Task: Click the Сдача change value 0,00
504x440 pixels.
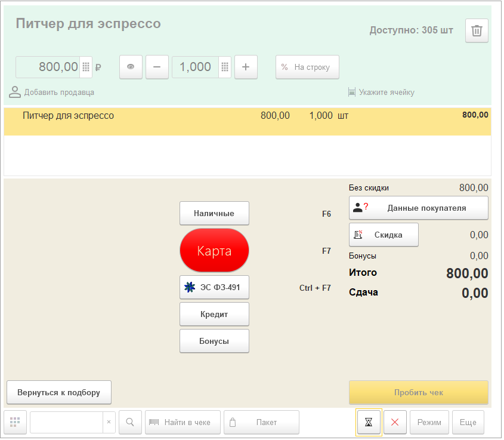Action: pyautogui.click(x=475, y=293)
